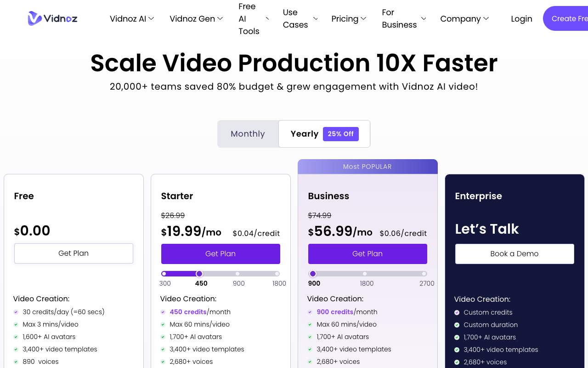Open the Vidnoz AI menu
The height and width of the screenshot is (368, 588).
[132, 18]
